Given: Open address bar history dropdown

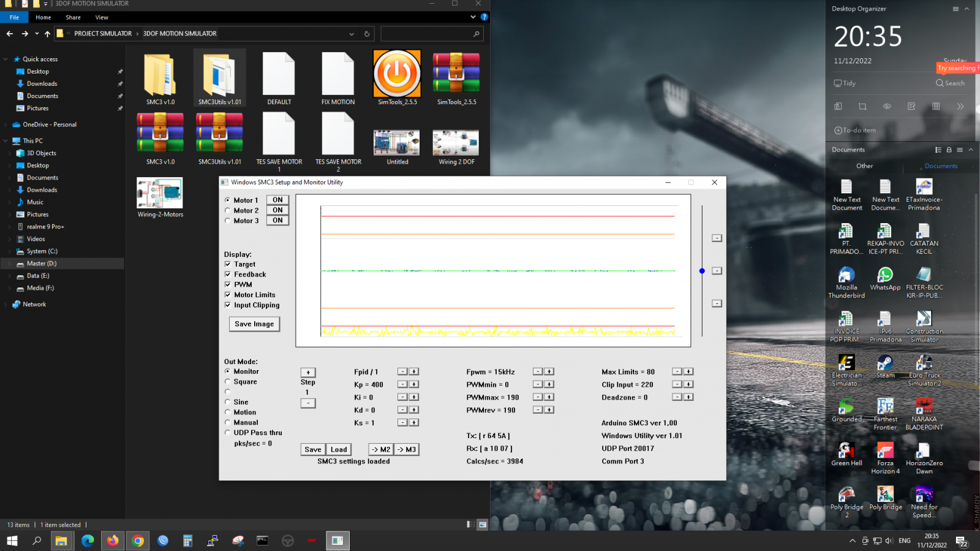Looking at the screenshot, I should (x=352, y=34).
